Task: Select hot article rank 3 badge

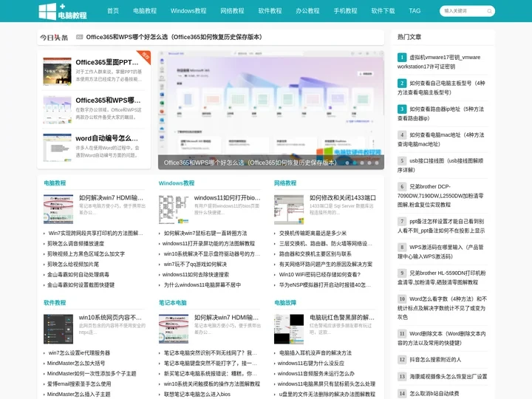Action: 402,109
